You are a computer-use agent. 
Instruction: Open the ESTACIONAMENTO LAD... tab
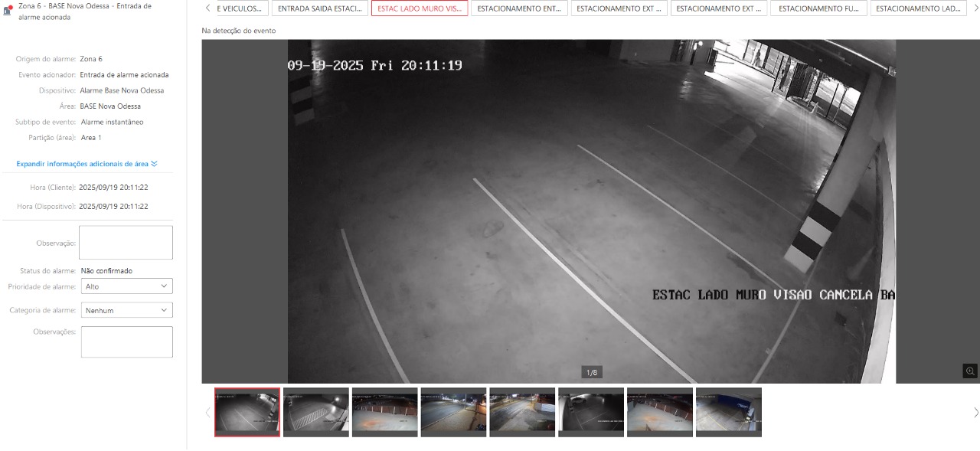[917, 8]
